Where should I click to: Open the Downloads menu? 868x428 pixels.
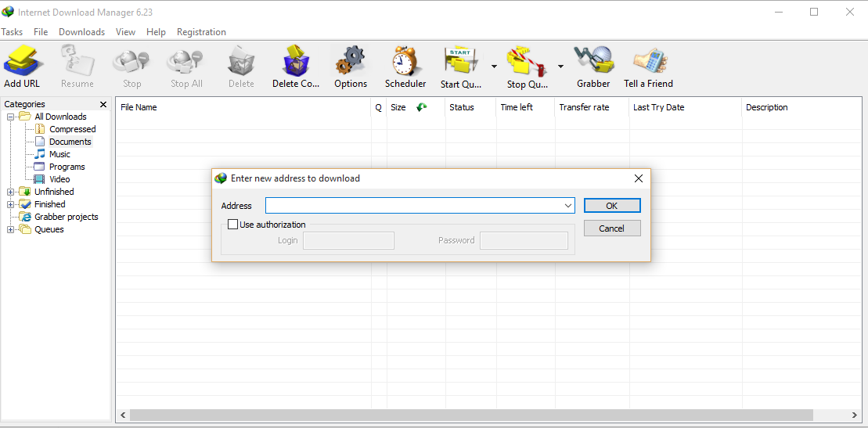tap(82, 32)
